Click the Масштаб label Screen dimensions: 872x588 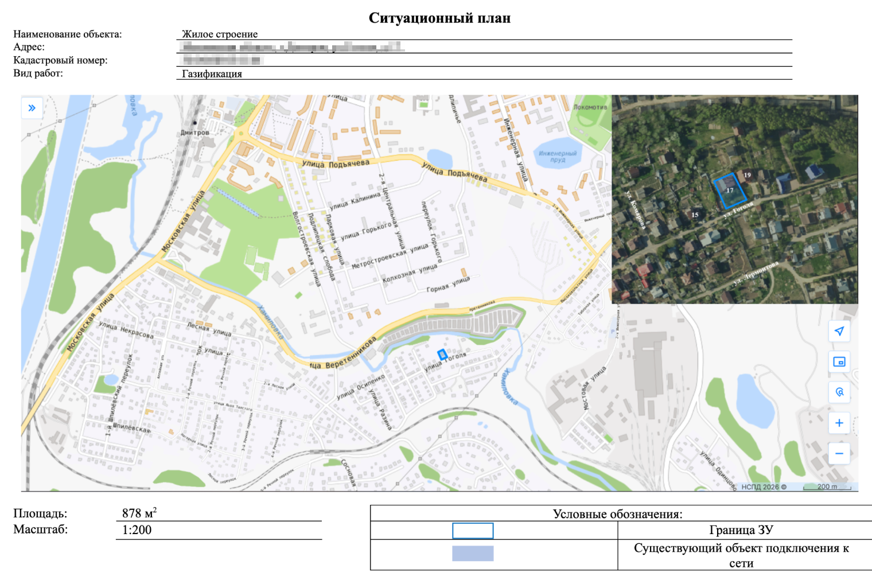click(41, 529)
